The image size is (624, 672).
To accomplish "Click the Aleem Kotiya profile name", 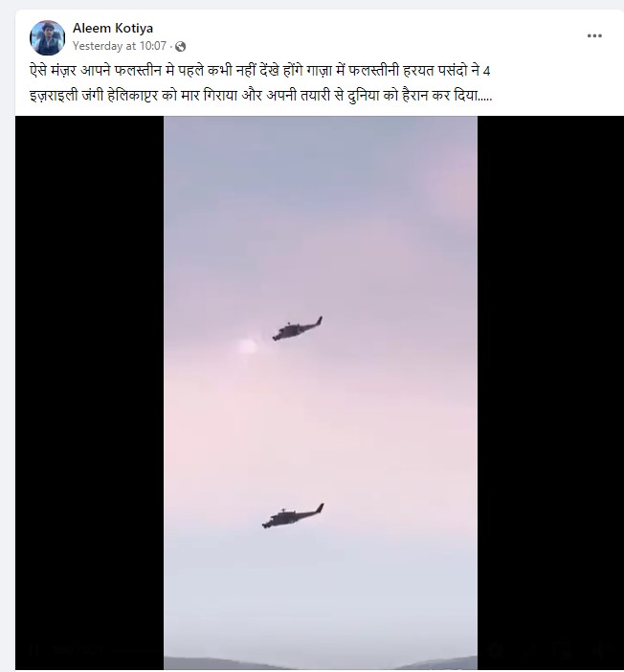I will click(x=113, y=29).
